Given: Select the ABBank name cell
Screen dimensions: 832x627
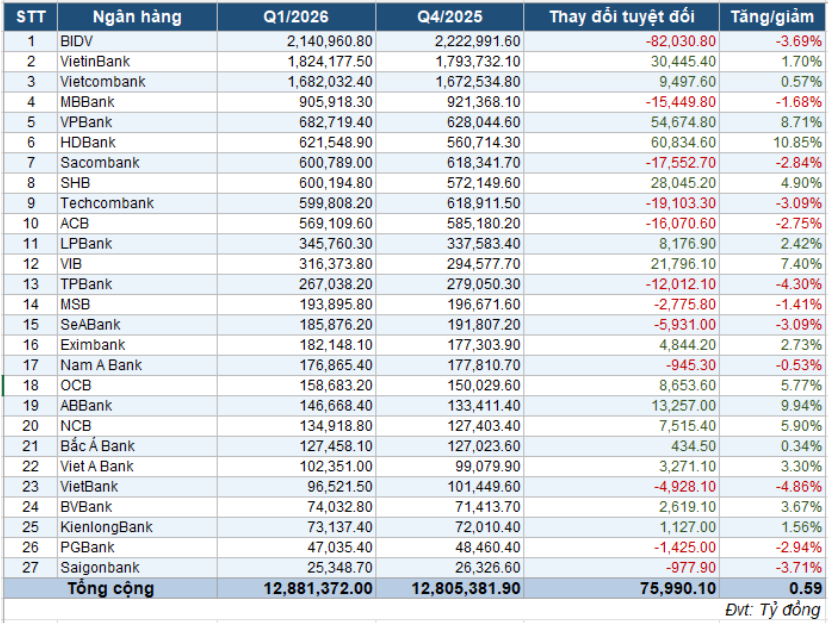Looking at the screenshot, I should 137,406.
